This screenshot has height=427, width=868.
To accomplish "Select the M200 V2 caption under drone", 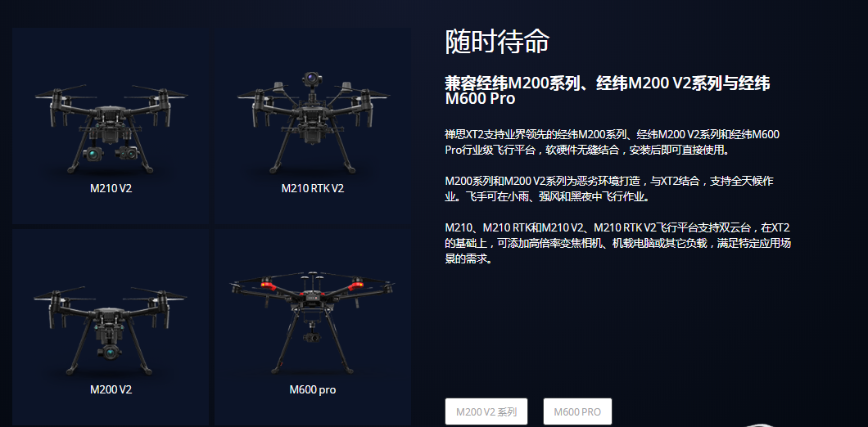I will [111, 389].
